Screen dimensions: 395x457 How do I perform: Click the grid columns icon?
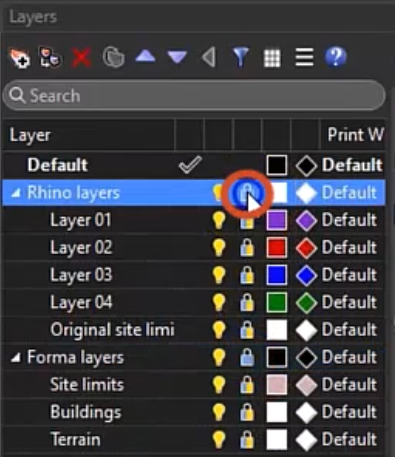tap(272, 58)
